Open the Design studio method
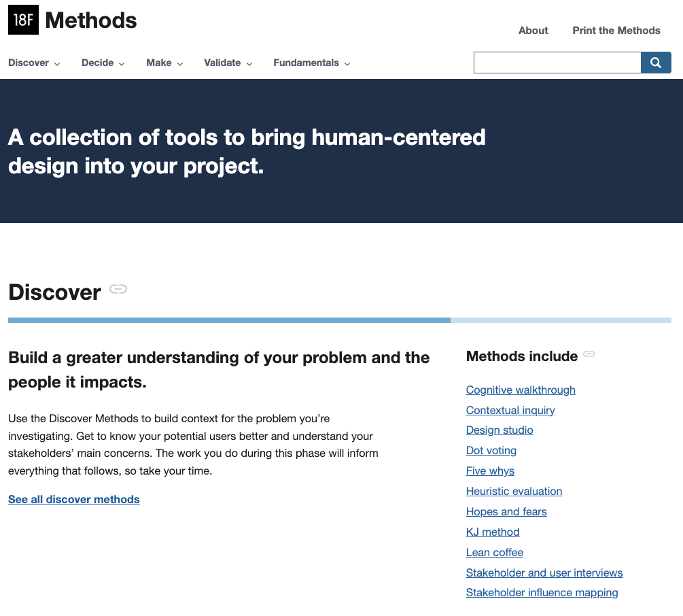This screenshot has height=616, width=683. (x=499, y=430)
